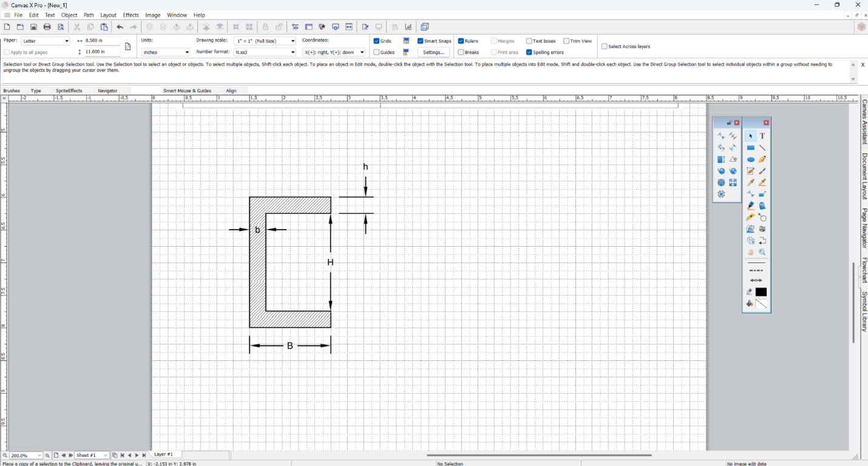
Task: Disable the Grids checkbox
Action: tap(377, 41)
